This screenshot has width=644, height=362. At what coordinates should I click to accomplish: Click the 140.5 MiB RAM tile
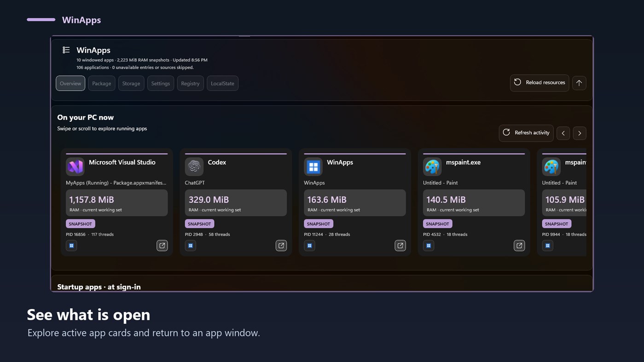pyautogui.click(x=474, y=203)
